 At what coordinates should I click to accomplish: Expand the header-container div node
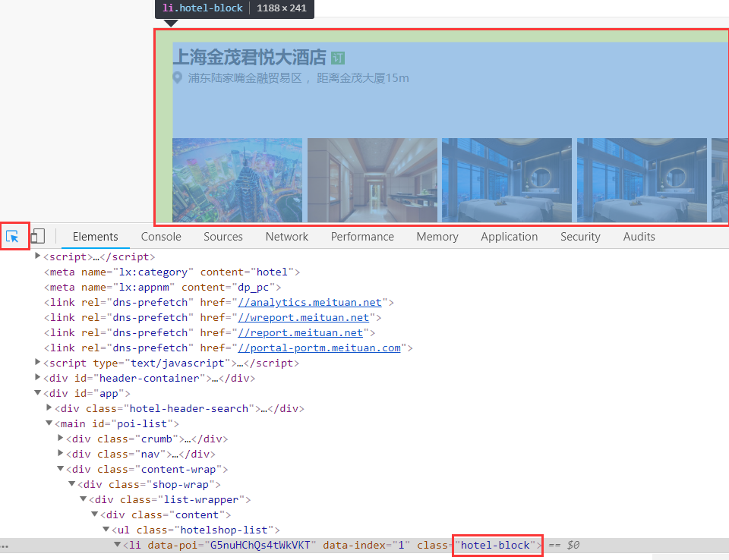[38, 377]
